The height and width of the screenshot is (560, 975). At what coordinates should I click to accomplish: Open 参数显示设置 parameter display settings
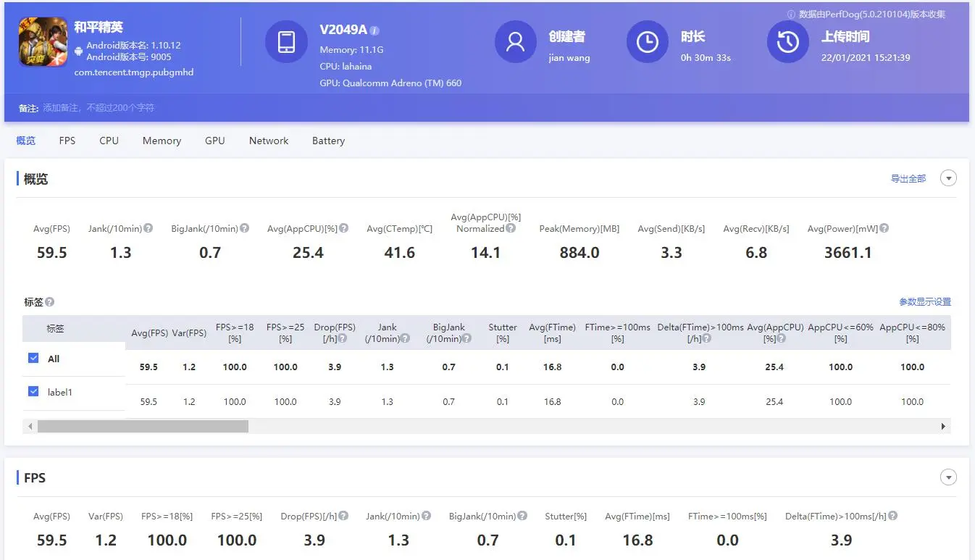coord(925,301)
